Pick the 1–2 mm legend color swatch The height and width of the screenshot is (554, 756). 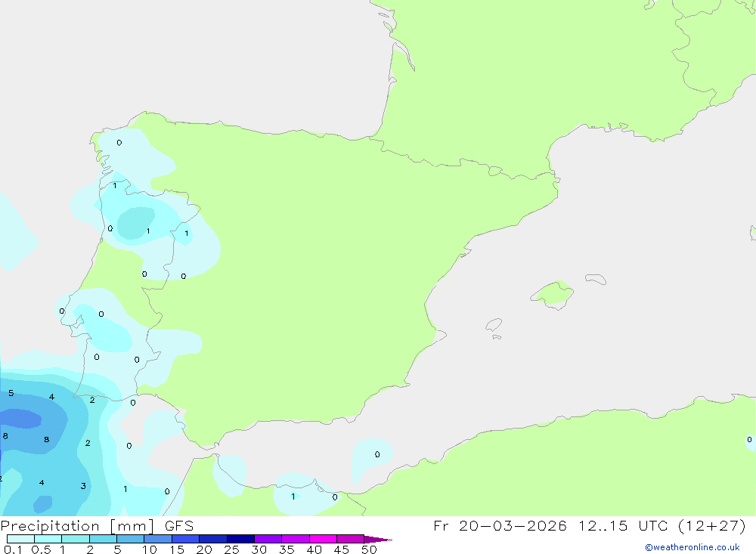76,539
